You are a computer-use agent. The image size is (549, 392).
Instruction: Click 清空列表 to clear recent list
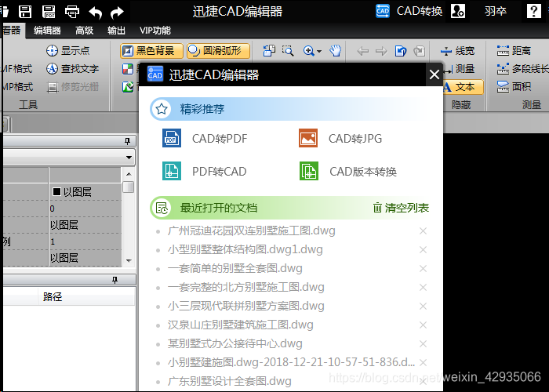point(401,208)
